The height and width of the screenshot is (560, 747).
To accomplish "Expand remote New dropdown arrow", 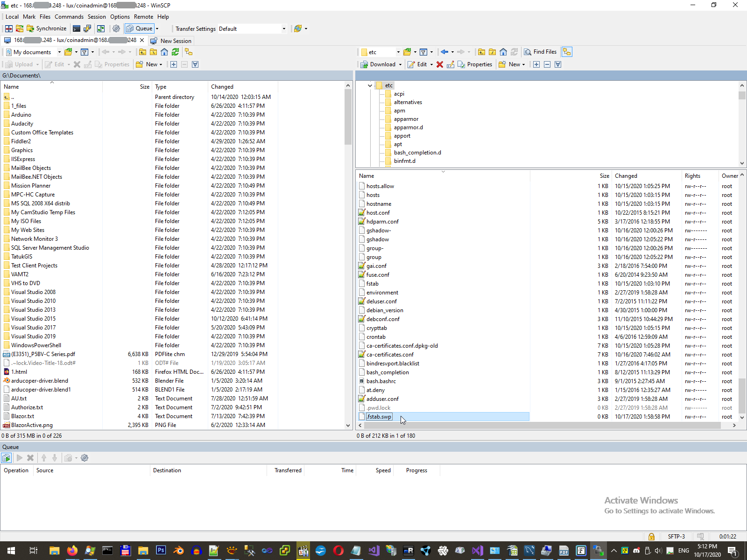I will (x=523, y=64).
